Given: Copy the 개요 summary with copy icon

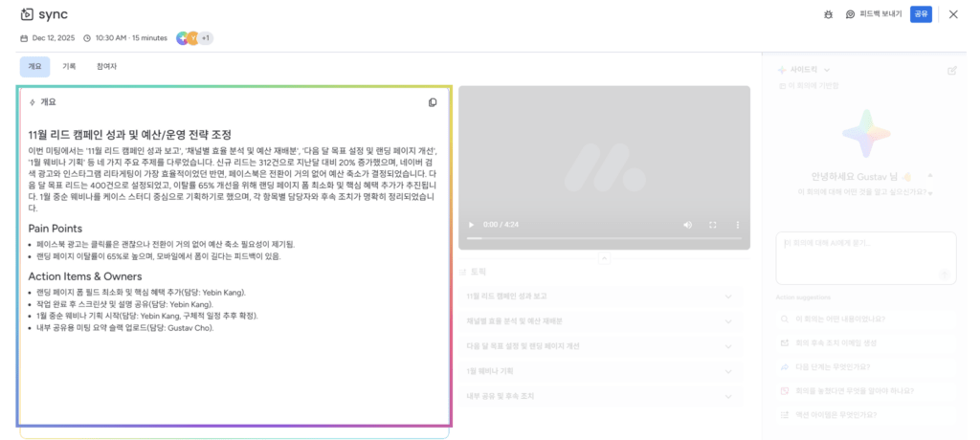Looking at the screenshot, I should click(x=433, y=102).
